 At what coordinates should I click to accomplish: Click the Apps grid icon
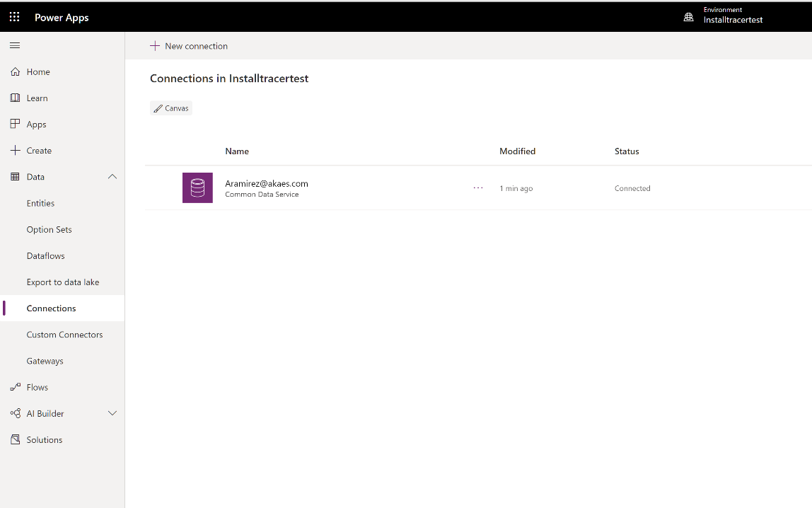(x=16, y=124)
